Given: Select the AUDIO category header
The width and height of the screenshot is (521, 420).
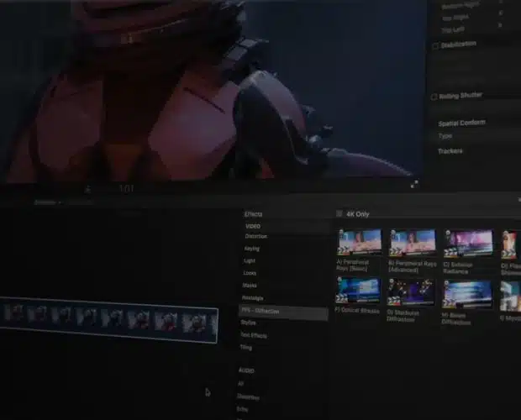Looking at the screenshot, I should pos(246,370).
